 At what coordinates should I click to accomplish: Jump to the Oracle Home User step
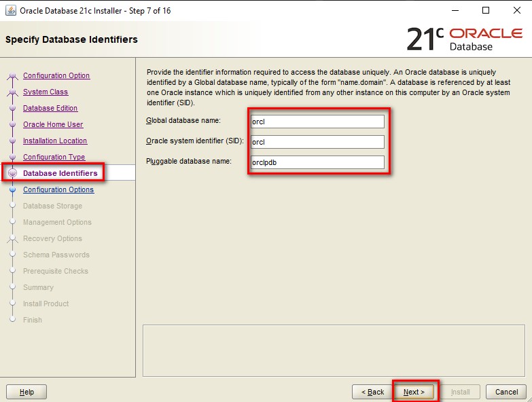53,124
